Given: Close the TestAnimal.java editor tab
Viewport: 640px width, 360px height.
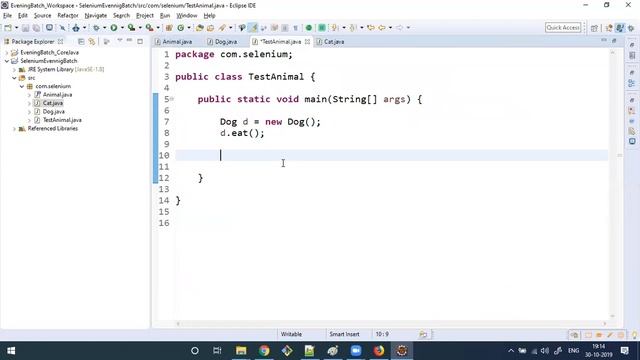Looking at the screenshot, I should tap(307, 42).
